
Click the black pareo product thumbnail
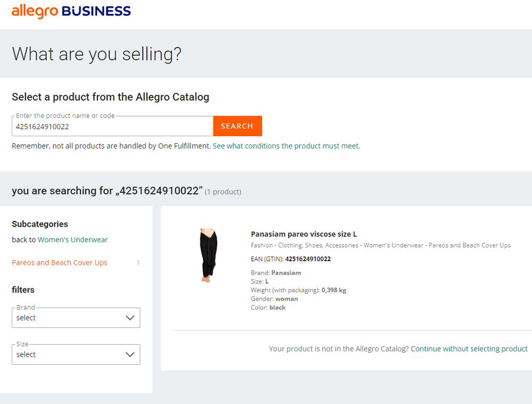tap(209, 255)
